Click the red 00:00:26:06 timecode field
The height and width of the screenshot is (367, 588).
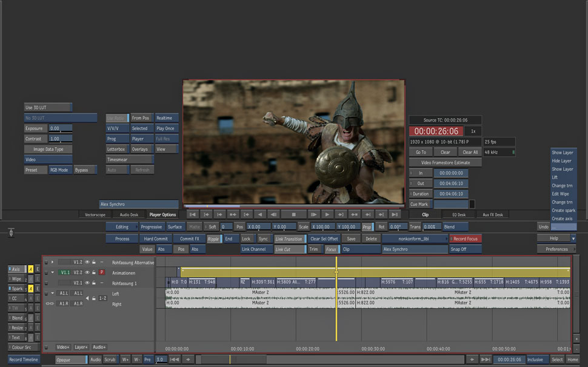[x=436, y=131]
